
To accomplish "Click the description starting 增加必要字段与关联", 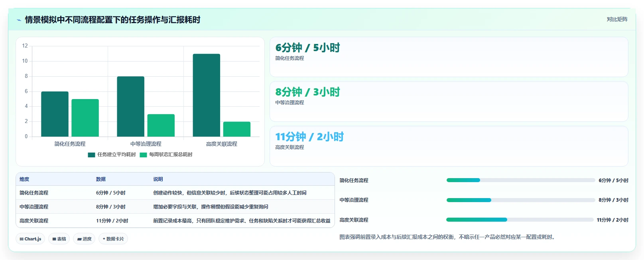I will point(211,207).
